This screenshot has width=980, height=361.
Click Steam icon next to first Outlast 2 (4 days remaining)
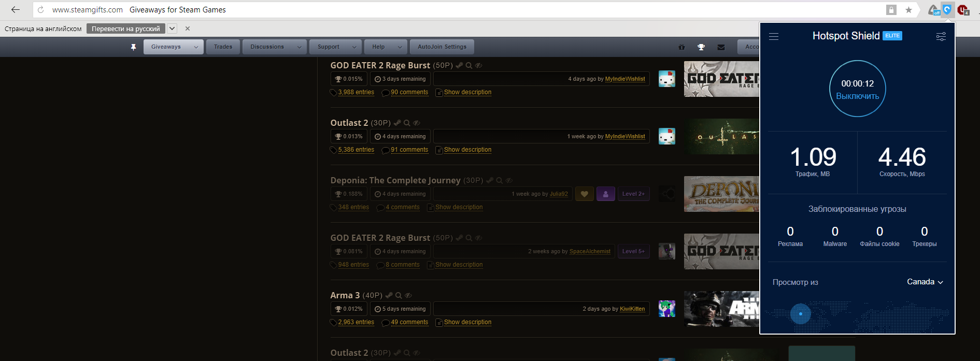[397, 123]
